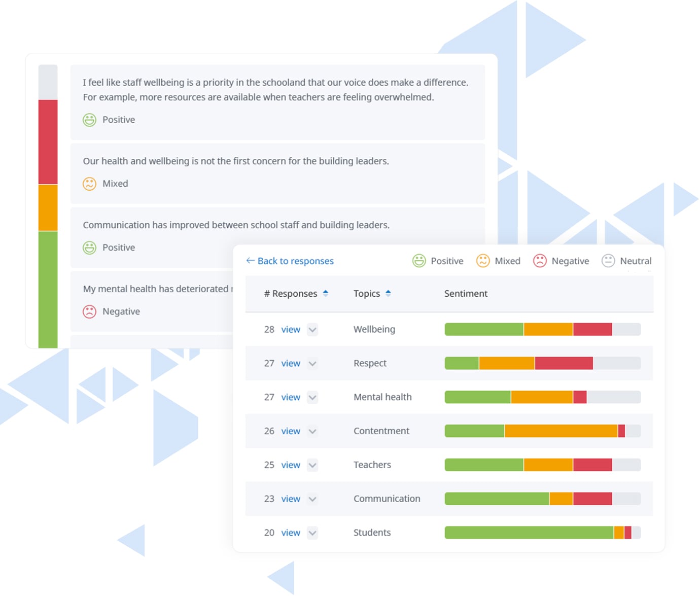The height and width of the screenshot is (596, 700).
Task: Select the Contentment topic row
Action: coord(381,431)
